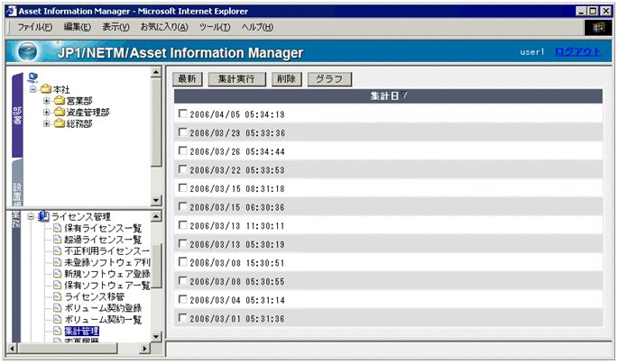Open the 表示(V) menu

point(115,27)
